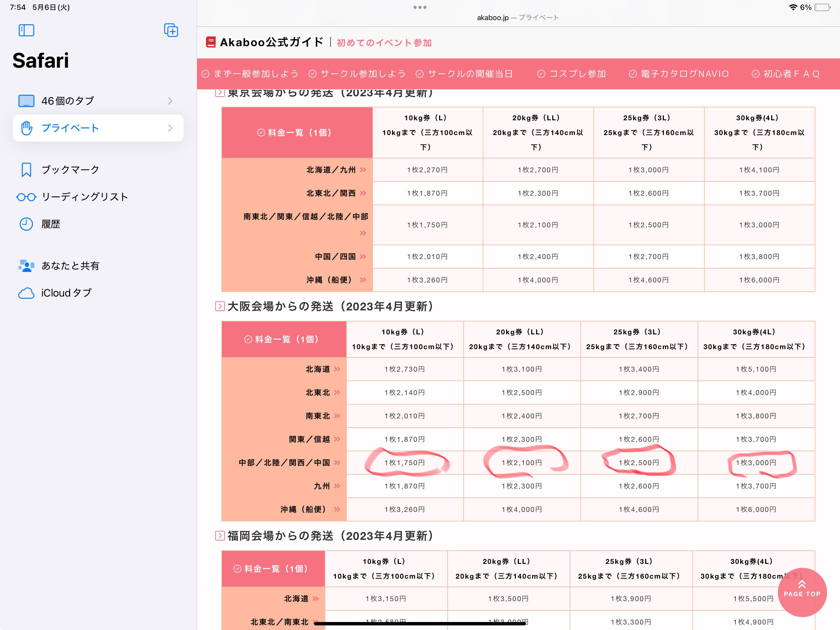Screen dimensions: 840x630
Task: Tap the three-dot multitasking control at top
Action: (x=420, y=7)
